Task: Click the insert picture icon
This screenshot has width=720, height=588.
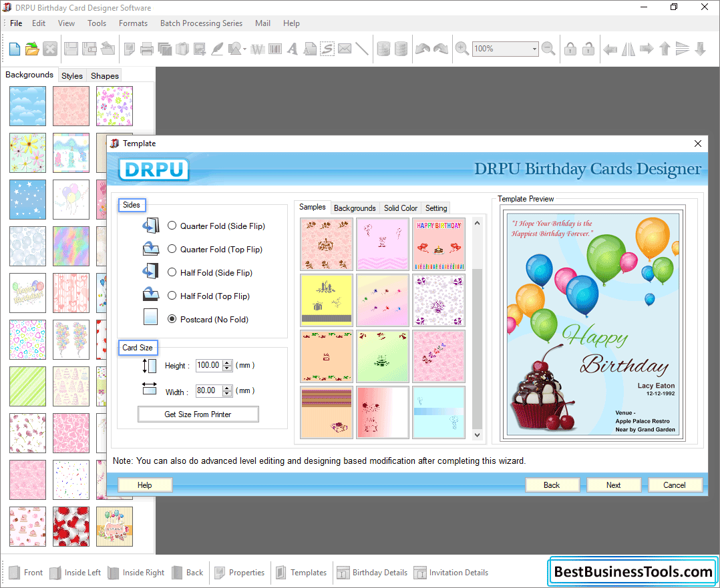Action: [199, 49]
